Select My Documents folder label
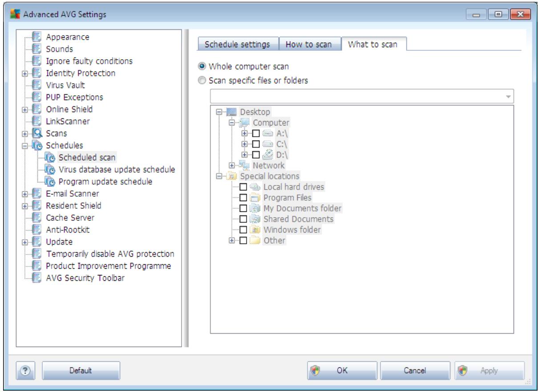Image resolution: width=538 pixels, height=392 pixels. [302, 209]
